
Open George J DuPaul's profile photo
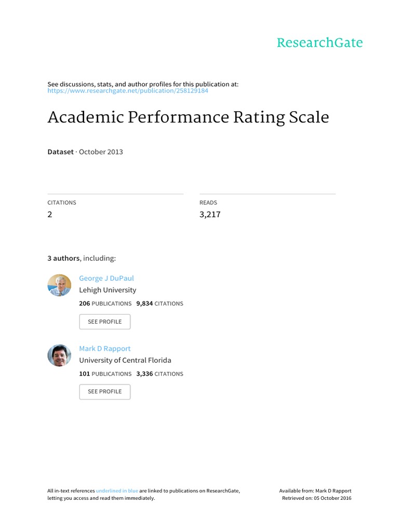click(x=59, y=286)
